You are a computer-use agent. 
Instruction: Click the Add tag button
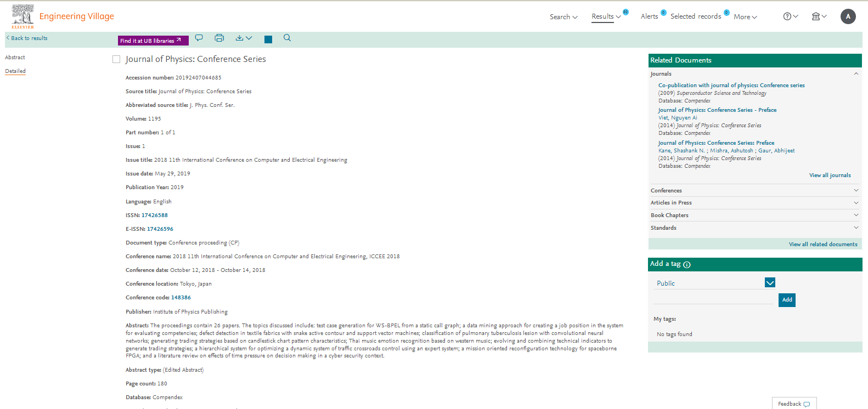point(787,300)
